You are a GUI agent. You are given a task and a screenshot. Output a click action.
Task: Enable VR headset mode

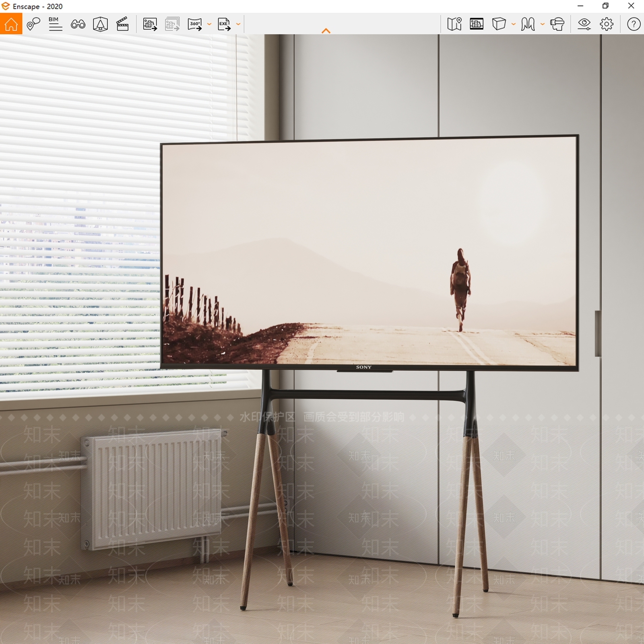click(x=557, y=24)
